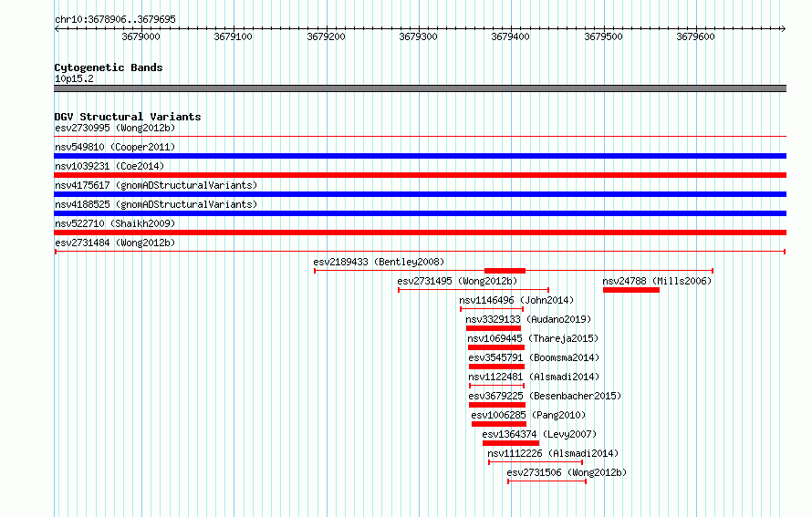Image resolution: width=812 pixels, height=517 pixels.
Task: Click the nsv1146496 thin red span
Action: click(492, 309)
